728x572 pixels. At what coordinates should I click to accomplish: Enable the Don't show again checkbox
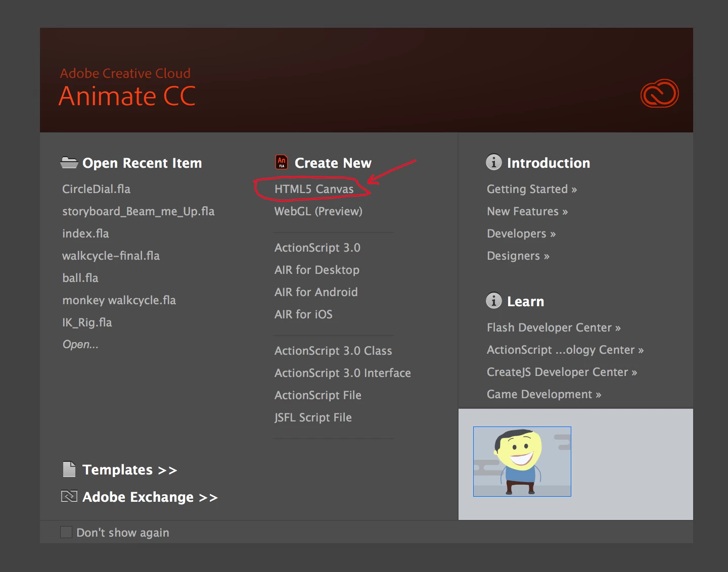click(x=66, y=532)
